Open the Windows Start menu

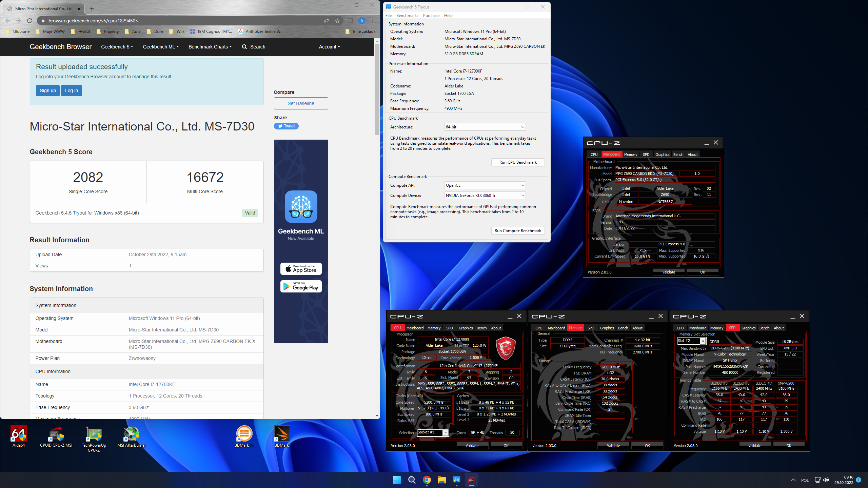(x=397, y=480)
